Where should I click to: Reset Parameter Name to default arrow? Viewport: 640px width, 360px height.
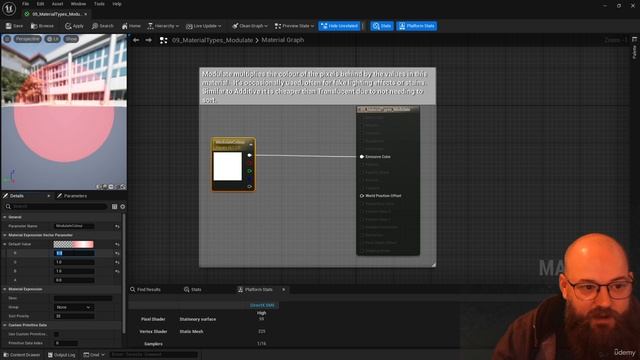point(117,226)
